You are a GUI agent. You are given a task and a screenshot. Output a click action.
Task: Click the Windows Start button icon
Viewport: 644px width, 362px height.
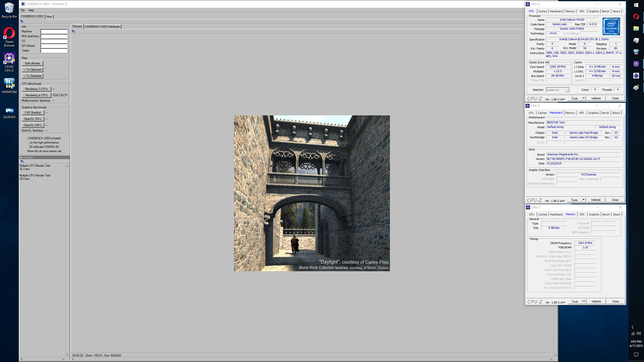tap(636, 5)
